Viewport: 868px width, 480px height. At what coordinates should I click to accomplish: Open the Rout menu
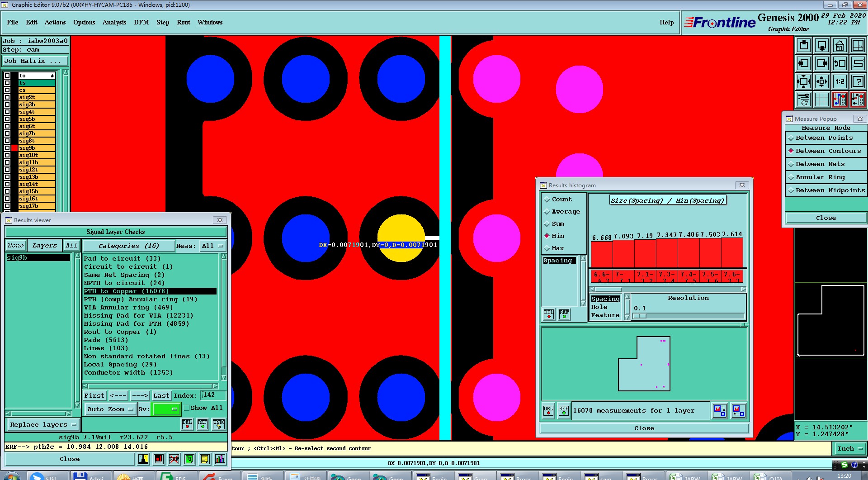point(184,22)
